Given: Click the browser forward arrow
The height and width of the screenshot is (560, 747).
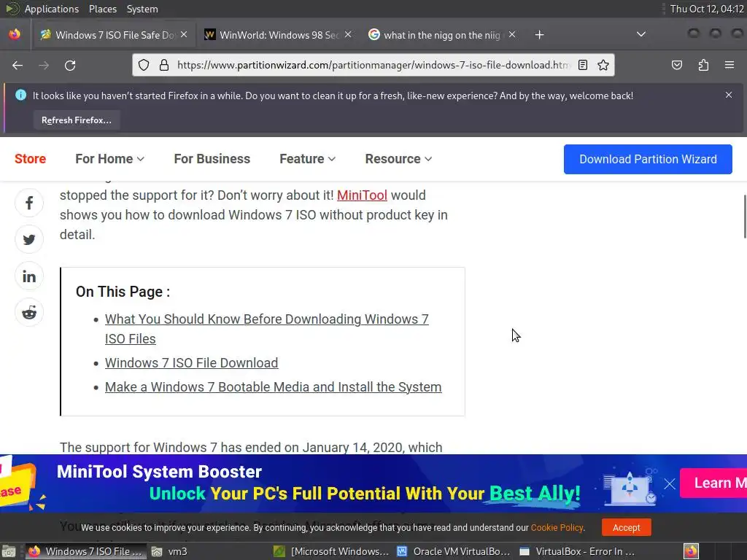Looking at the screenshot, I should tap(44, 65).
